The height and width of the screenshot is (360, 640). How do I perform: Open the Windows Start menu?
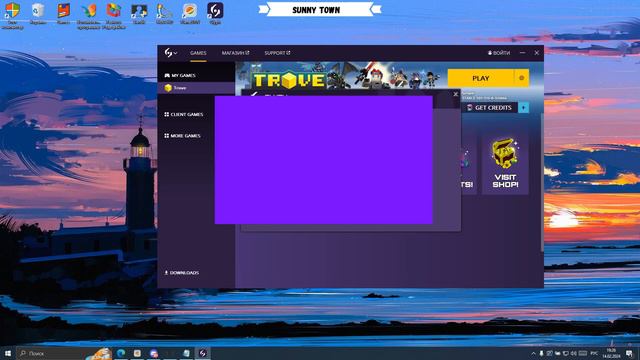[8, 353]
